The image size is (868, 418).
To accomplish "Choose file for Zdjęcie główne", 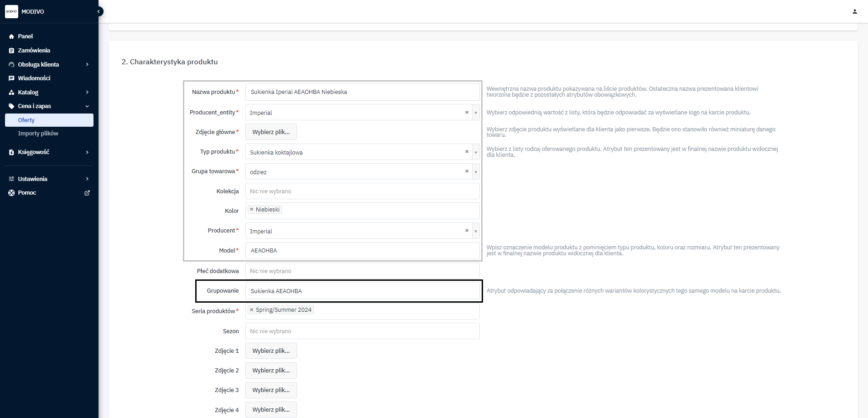I will point(271,132).
